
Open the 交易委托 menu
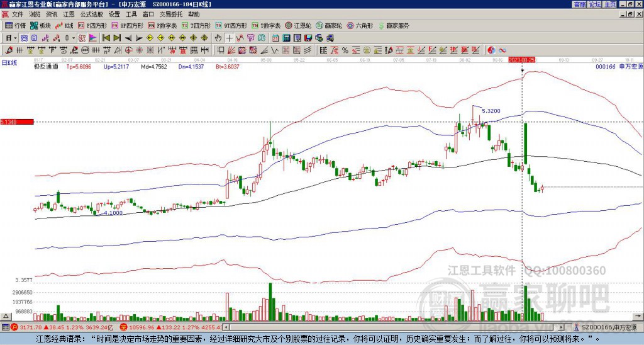(x=171, y=14)
